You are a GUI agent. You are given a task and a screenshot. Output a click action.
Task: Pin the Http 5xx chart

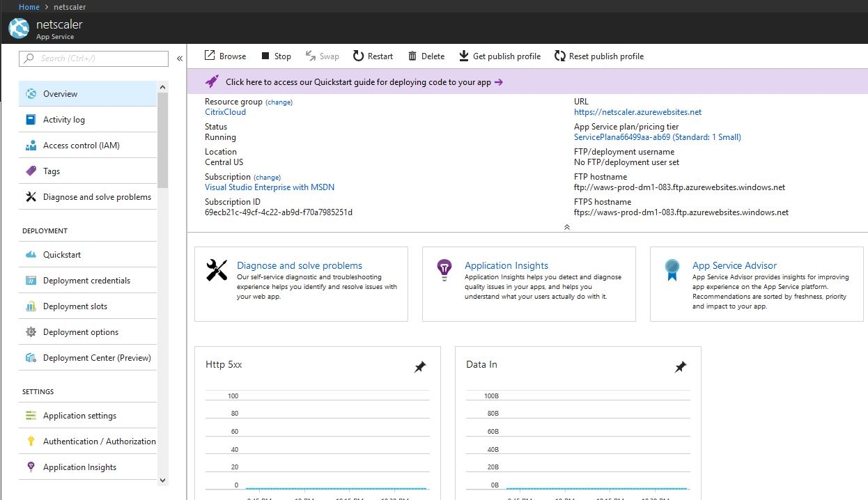420,367
